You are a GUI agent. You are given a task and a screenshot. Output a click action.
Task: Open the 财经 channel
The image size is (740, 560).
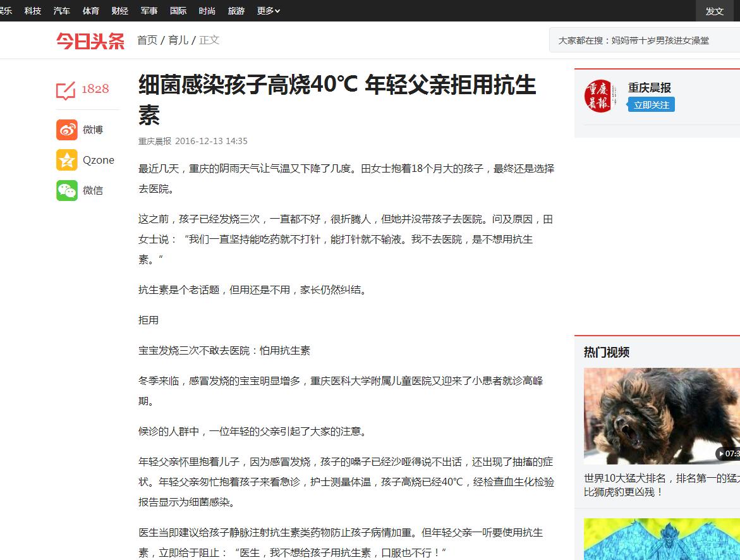119,10
